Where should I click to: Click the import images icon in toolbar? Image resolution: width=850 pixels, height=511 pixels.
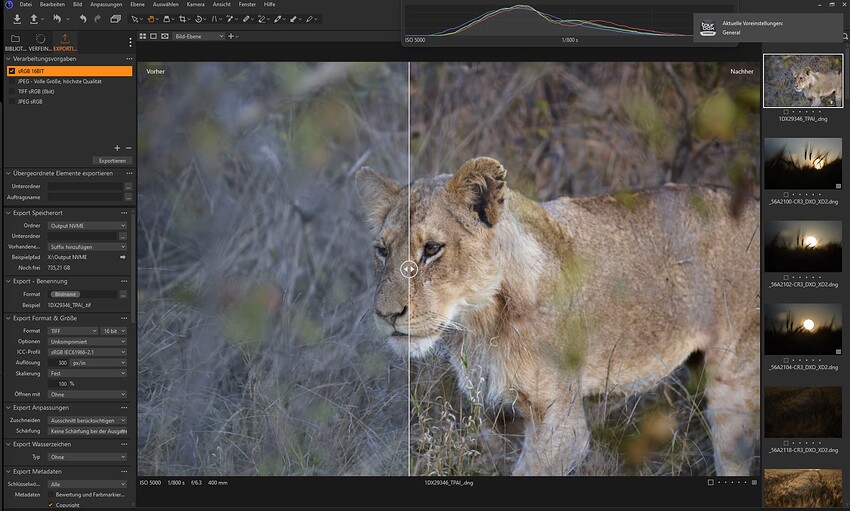coord(17,19)
